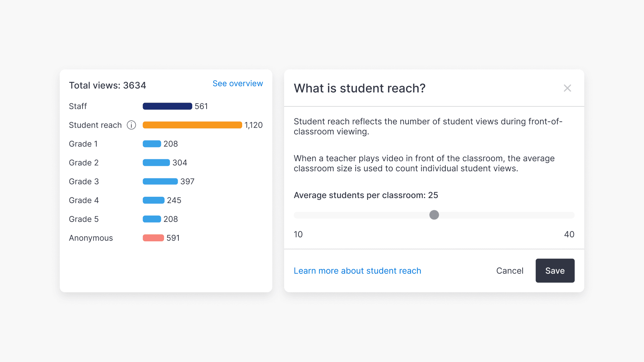Click the dark blue Staff bar
The height and width of the screenshot is (362, 644).
[167, 106]
